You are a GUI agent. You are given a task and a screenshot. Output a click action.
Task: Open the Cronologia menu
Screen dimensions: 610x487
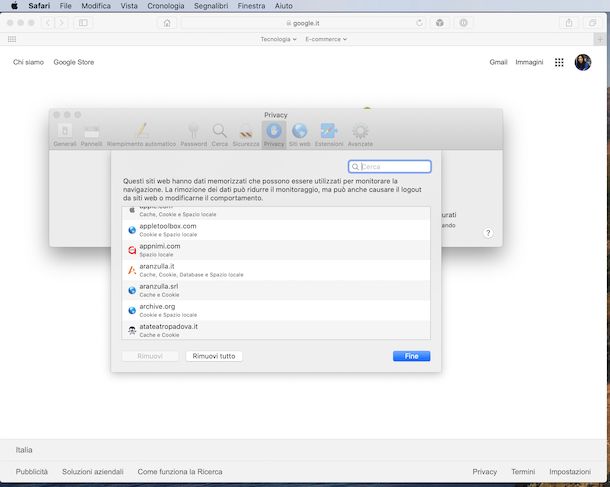coord(165,6)
